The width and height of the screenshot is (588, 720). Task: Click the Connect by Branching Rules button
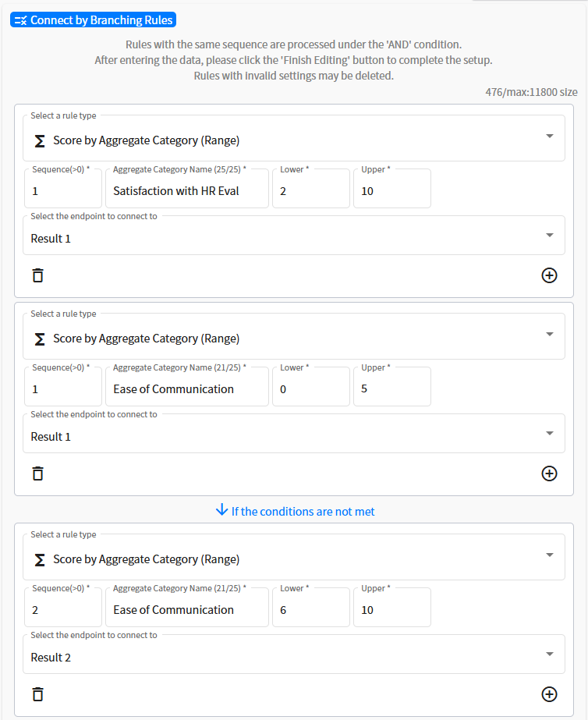coord(93,20)
